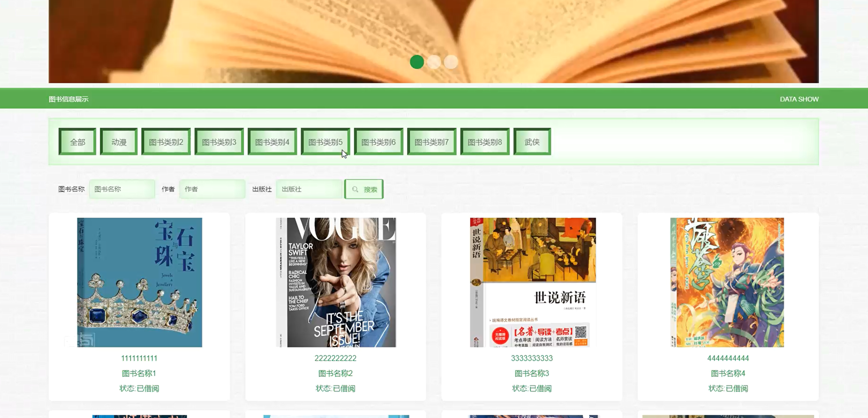
Task: Click the book number 4444444444
Action: click(728, 358)
